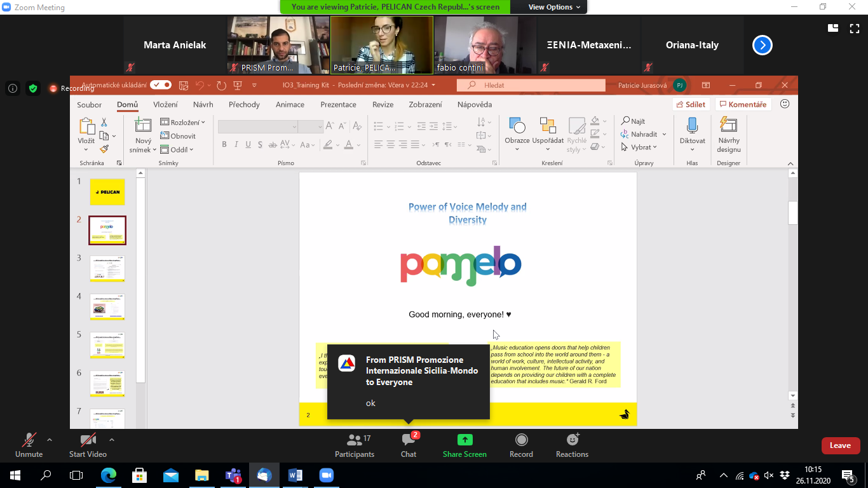
Task: Click the Komentáře comments button
Action: point(743,104)
